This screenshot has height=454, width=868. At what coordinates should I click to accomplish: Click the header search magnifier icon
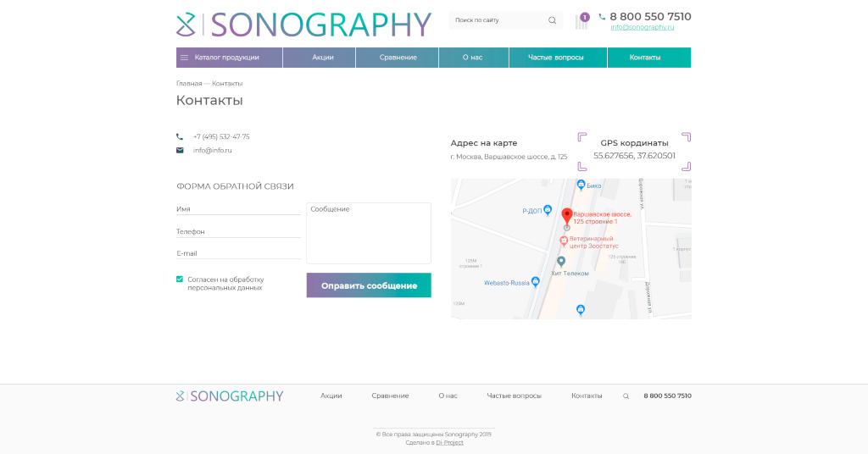[x=552, y=20]
